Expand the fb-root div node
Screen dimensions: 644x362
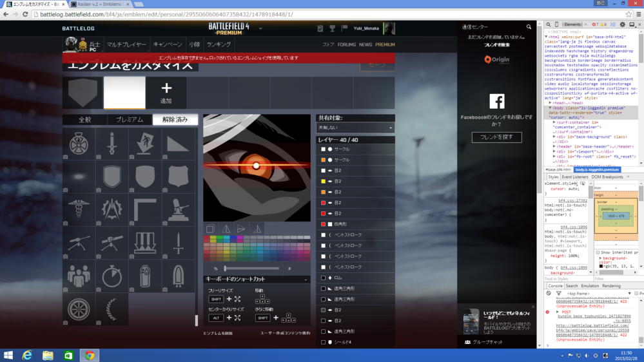click(x=554, y=157)
